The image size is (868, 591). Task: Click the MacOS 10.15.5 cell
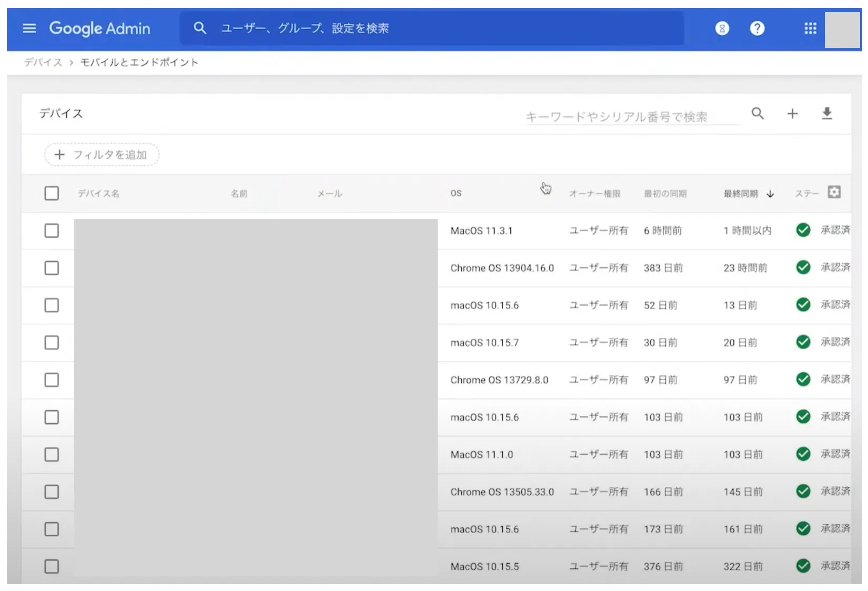485,567
